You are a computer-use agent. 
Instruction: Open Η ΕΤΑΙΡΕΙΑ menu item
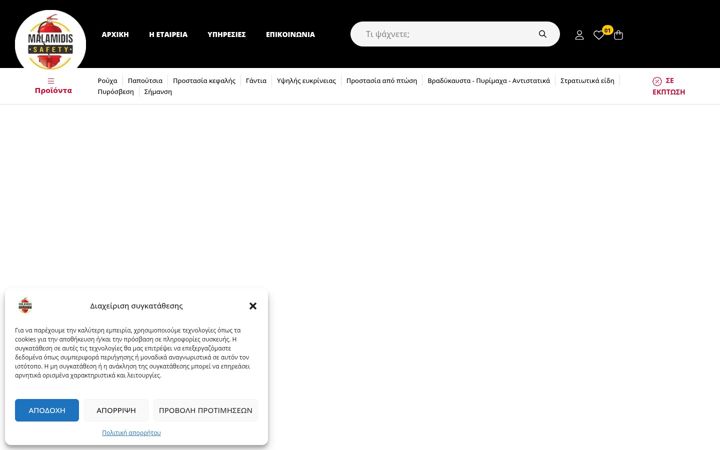168,34
